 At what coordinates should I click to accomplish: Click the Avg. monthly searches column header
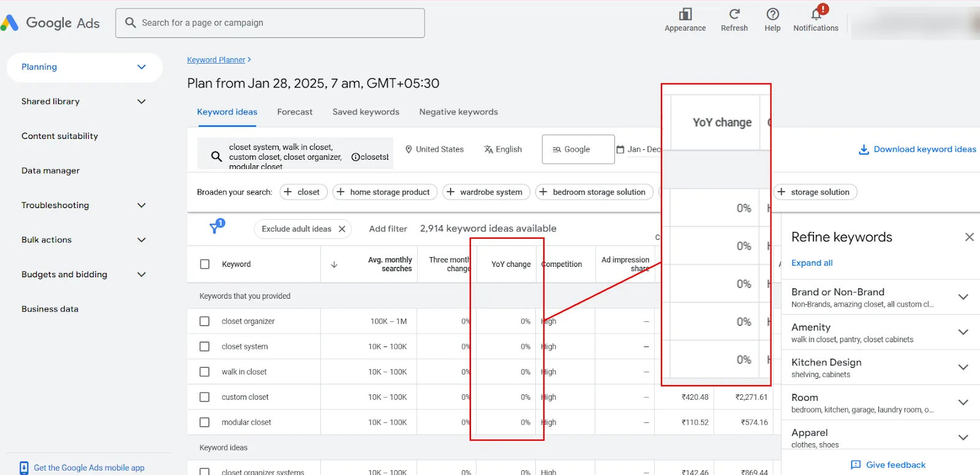pos(390,264)
